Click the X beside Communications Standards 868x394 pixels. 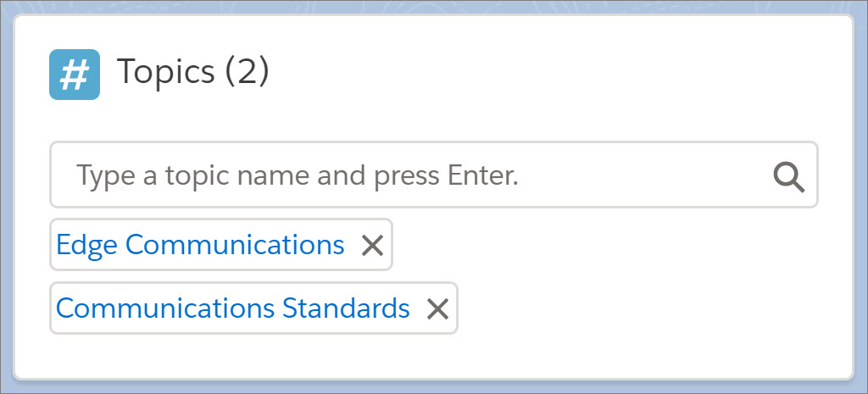pos(437,309)
